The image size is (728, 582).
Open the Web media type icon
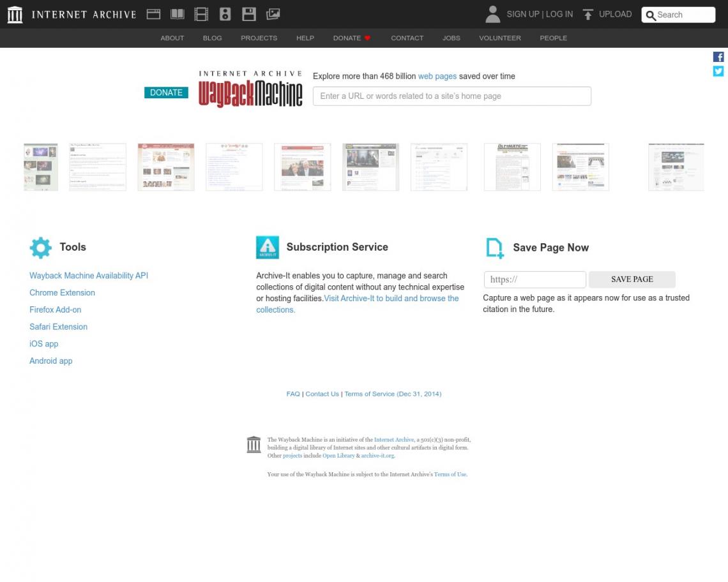tap(154, 15)
